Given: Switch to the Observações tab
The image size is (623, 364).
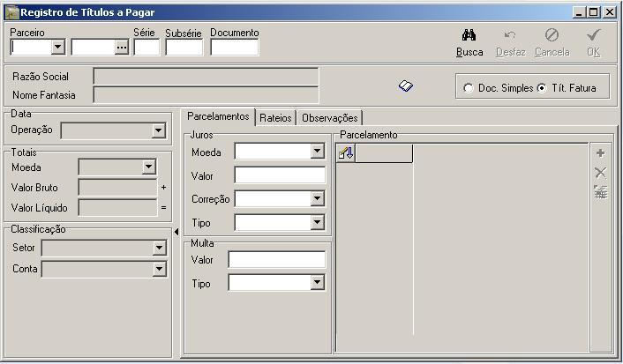Looking at the screenshot, I should (329, 118).
